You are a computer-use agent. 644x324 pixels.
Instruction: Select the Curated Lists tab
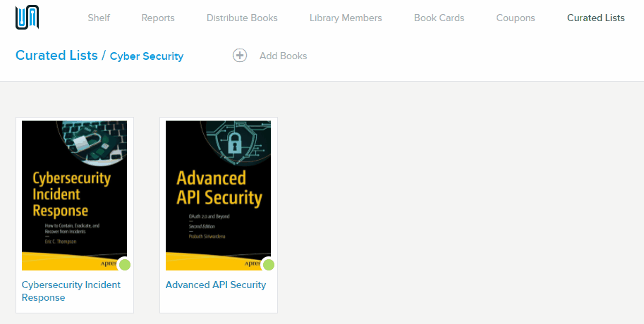click(596, 18)
